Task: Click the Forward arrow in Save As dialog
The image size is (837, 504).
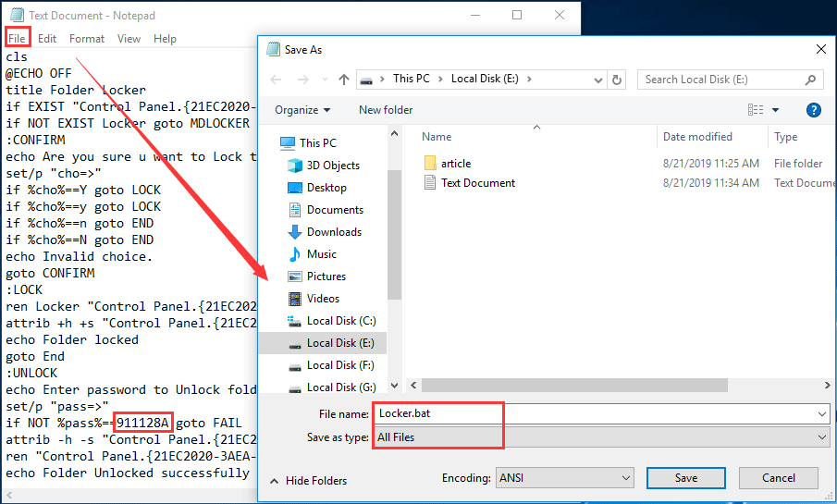Action: 302,80
